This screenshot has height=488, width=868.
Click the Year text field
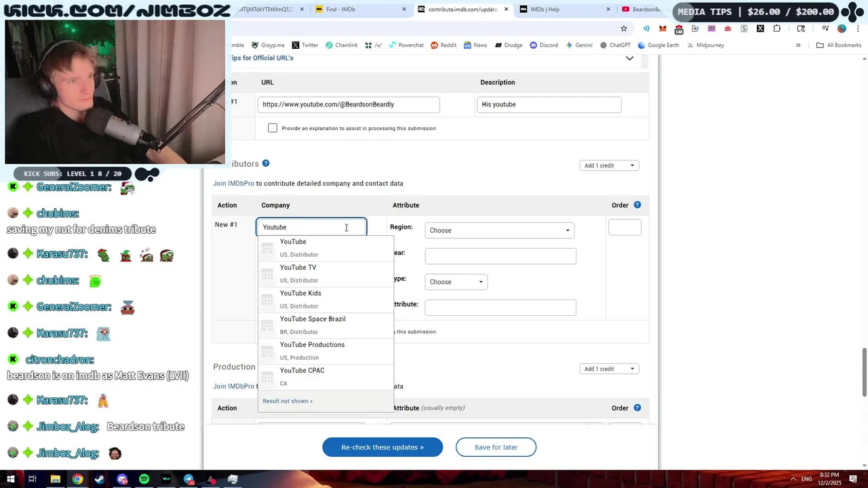500,256
